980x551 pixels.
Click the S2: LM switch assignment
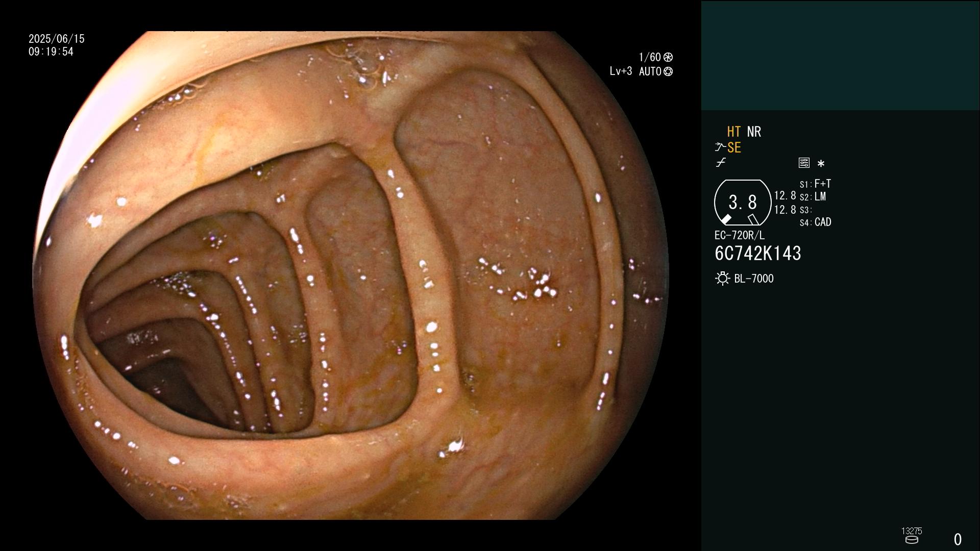tap(813, 196)
